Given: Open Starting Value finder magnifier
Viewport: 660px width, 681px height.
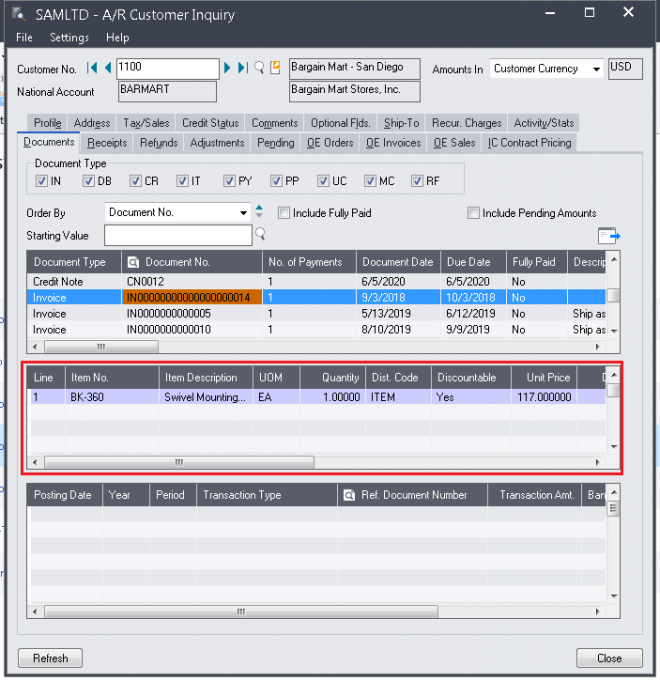Looking at the screenshot, I should (261, 235).
